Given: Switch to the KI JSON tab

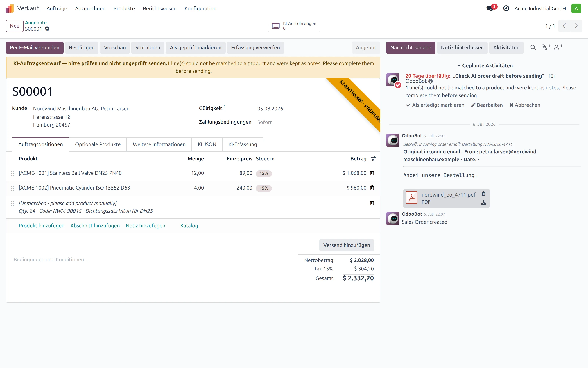Looking at the screenshot, I should [x=207, y=144].
